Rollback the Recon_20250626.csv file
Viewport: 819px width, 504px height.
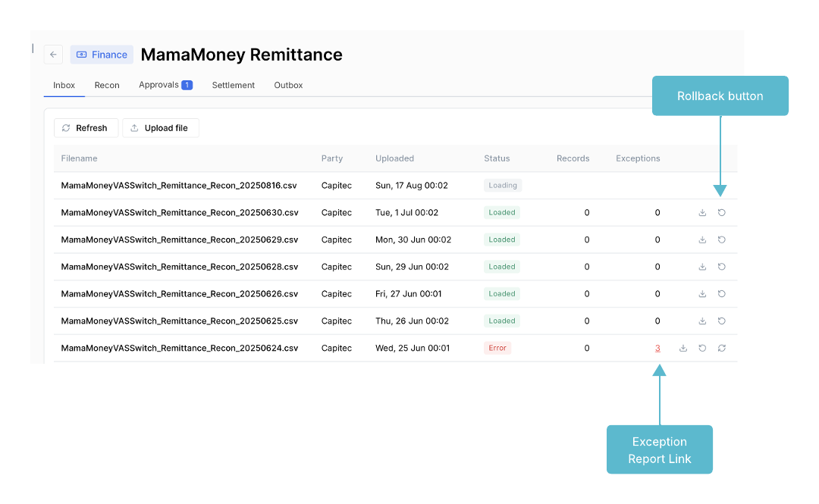pyautogui.click(x=722, y=294)
